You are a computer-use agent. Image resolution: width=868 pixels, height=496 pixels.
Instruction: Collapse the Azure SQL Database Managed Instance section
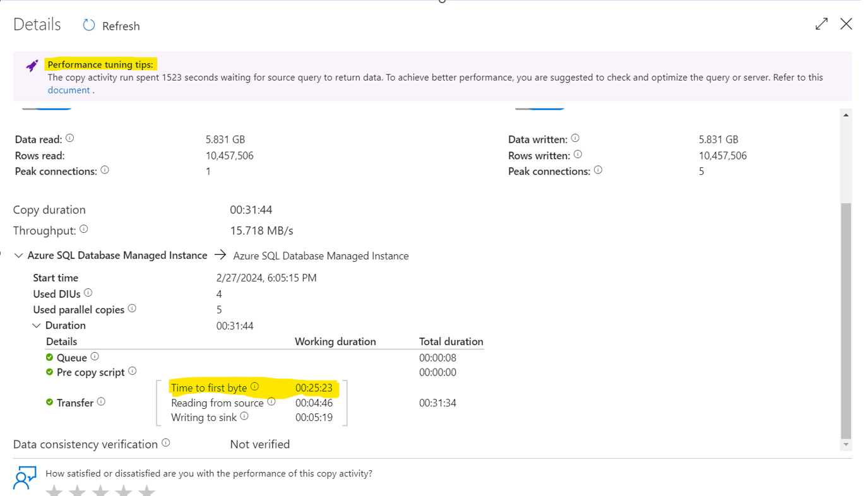[x=18, y=256]
